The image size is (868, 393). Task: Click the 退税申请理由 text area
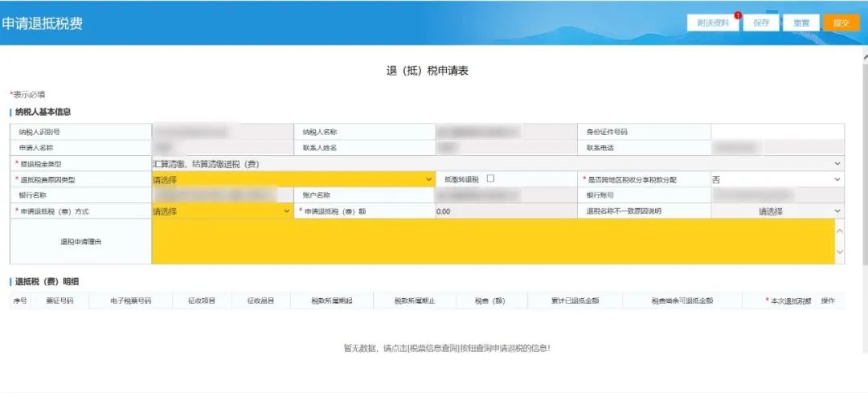click(x=493, y=241)
